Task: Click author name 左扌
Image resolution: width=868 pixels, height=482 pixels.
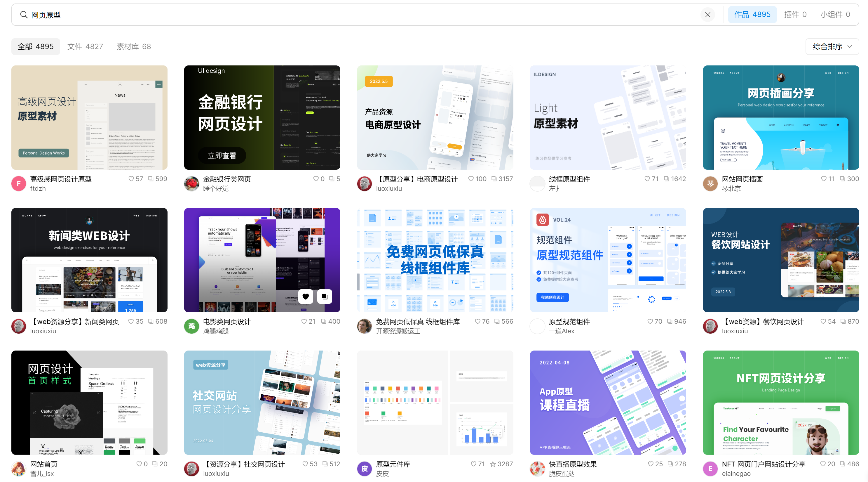Action: 554,188
